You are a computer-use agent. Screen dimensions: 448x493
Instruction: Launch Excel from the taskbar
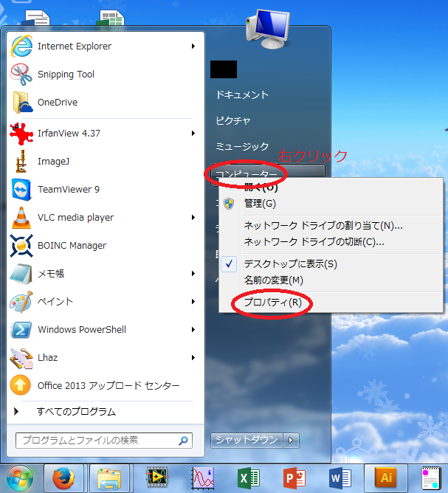click(249, 478)
